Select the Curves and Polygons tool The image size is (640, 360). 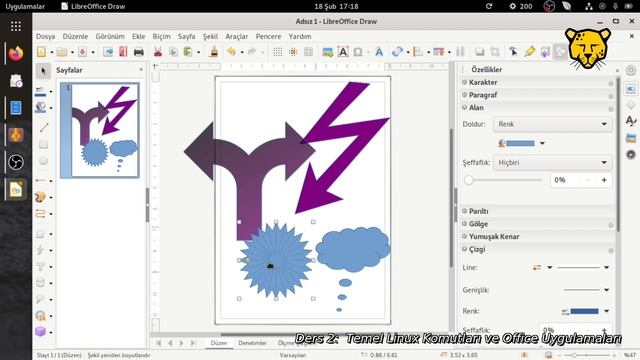tap(40, 197)
